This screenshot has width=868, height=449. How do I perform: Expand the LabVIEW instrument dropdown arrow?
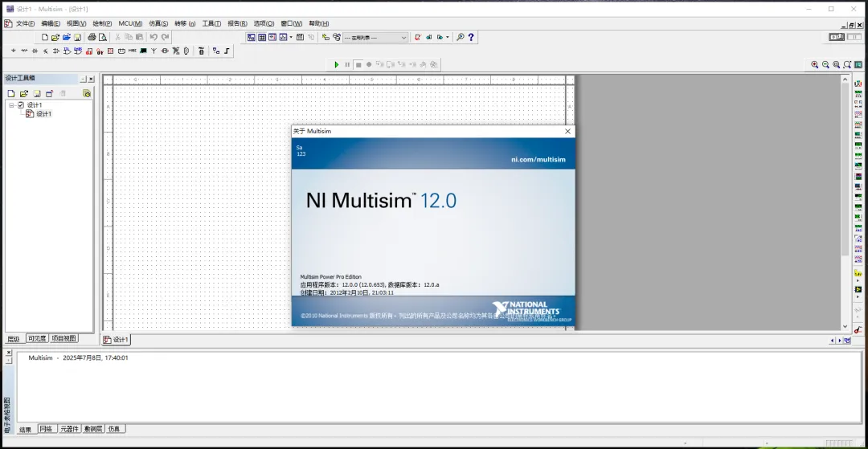pos(858,296)
